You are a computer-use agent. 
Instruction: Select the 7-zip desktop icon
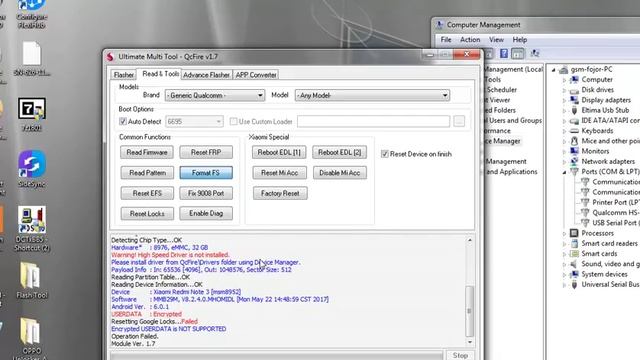(32, 109)
